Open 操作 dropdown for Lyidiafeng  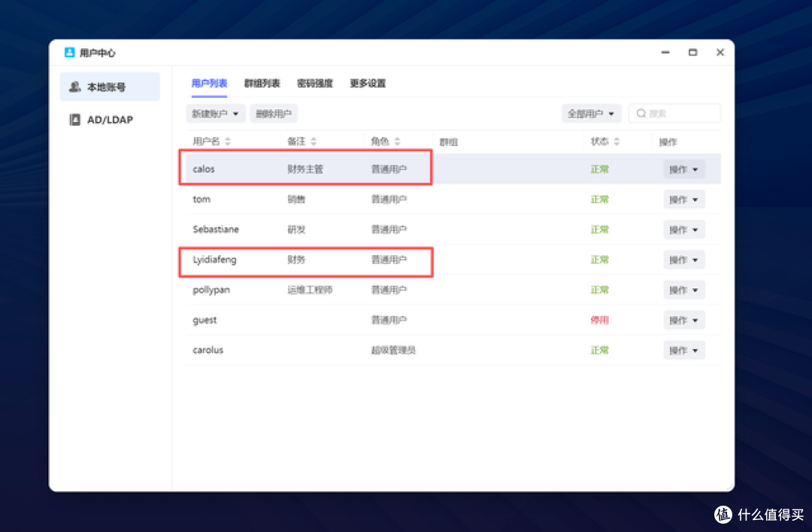(683, 260)
